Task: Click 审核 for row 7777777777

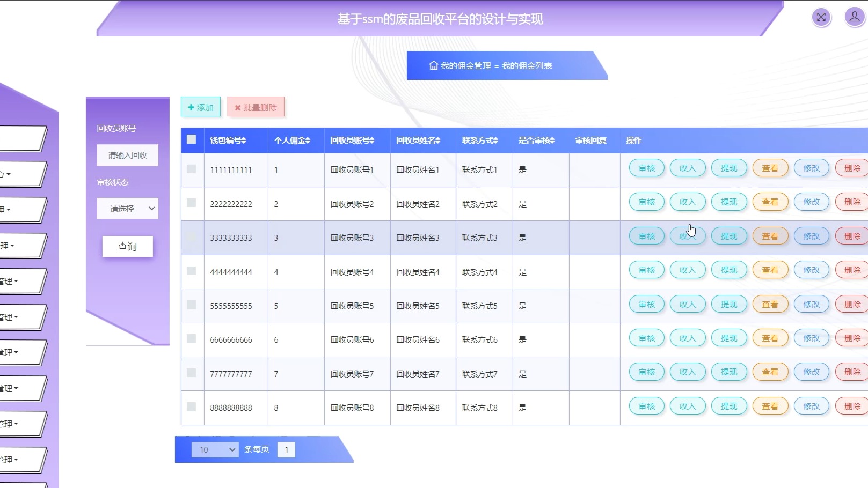Action: click(x=647, y=372)
